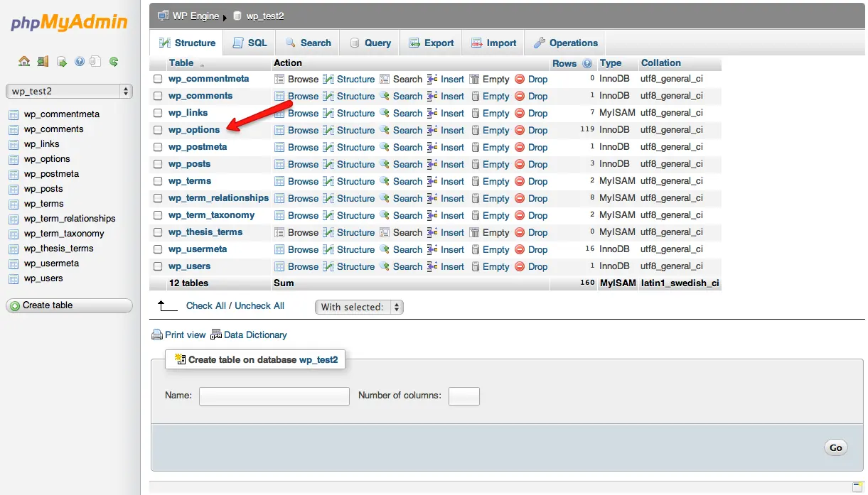Viewport: 868px width, 495px height.
Task: Browse the wp_options table
Action: (x=296, y=130)
